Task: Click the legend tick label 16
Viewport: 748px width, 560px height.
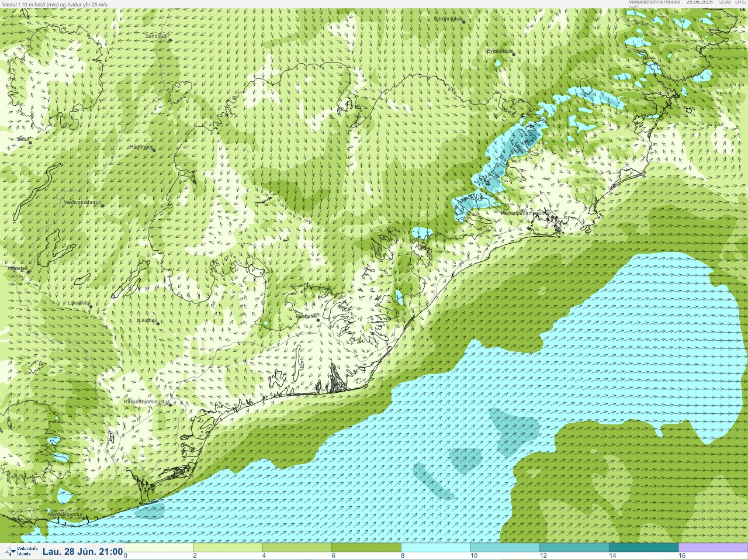Action: click(681, 556)
